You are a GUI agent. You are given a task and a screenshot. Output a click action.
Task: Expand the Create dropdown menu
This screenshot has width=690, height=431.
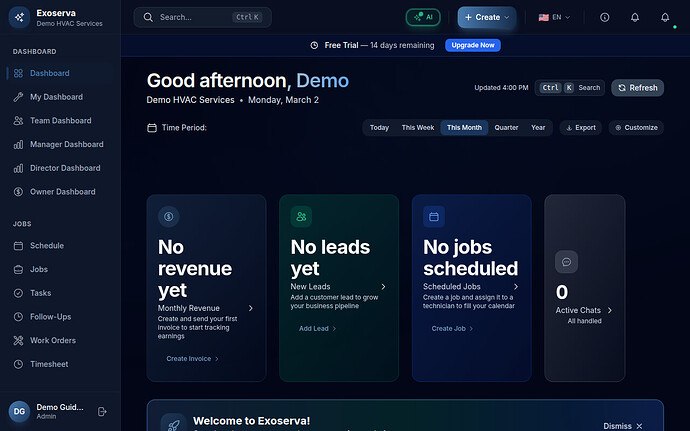tap(487, 17)
